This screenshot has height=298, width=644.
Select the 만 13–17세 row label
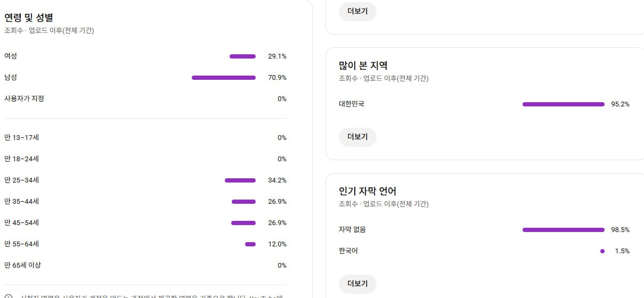click(21, 137)
